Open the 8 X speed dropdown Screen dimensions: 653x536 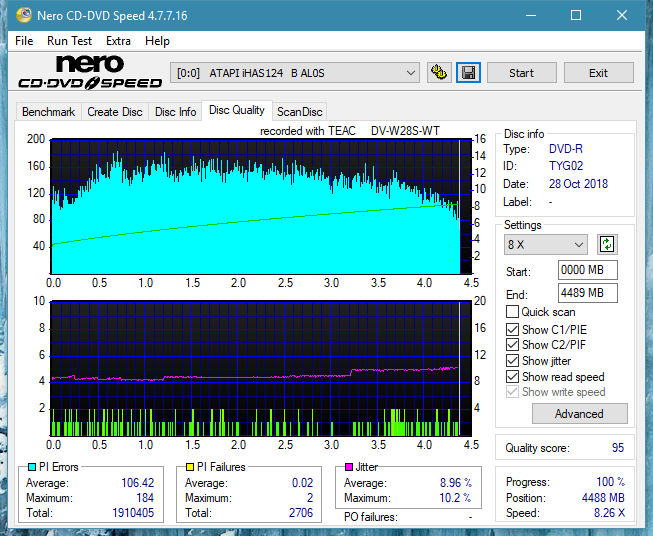(x=546, y=244)
